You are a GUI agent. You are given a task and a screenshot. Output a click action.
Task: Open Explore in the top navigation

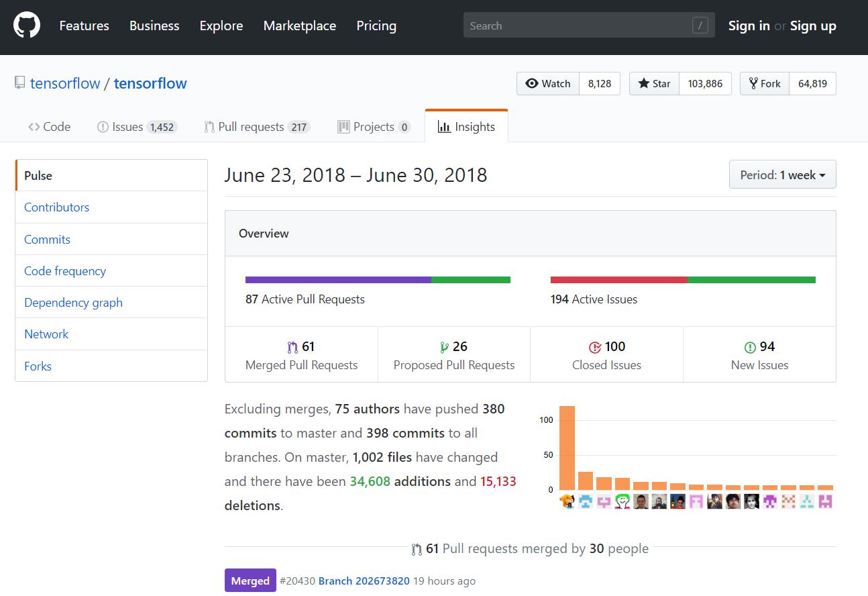coord(221,26)
